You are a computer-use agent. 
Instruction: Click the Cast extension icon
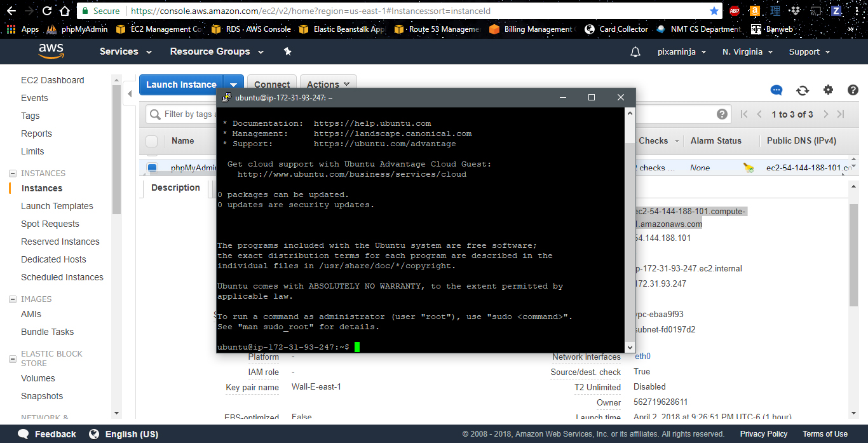(x=817, y=11)
